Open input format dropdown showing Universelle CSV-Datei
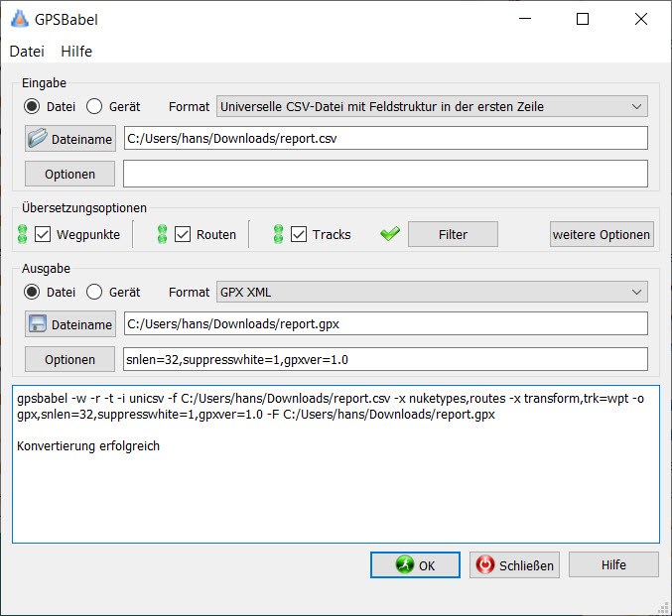The image size is (672, 616). (x=432, y=106)
